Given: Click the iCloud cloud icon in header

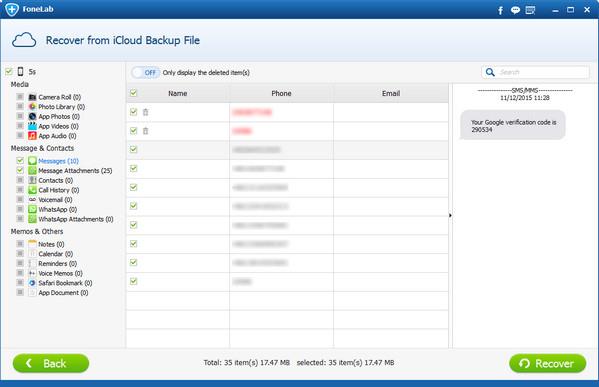Looking at the screenshot, I should tap(24, 40).
